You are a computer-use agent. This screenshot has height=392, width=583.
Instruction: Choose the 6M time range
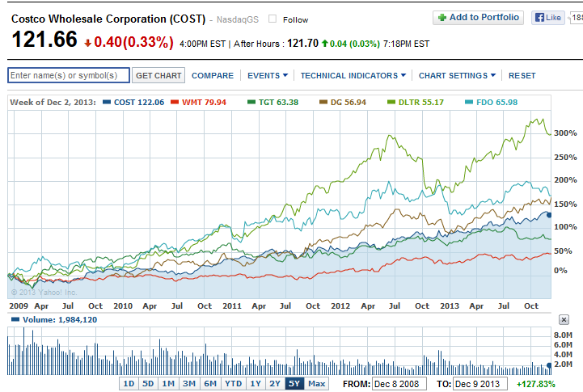210,384
